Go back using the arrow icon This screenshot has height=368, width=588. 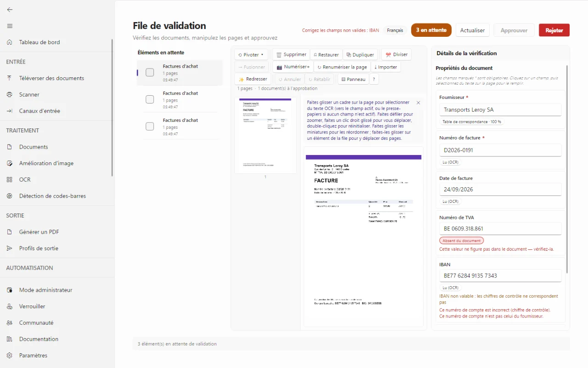(x=10, y=9)
